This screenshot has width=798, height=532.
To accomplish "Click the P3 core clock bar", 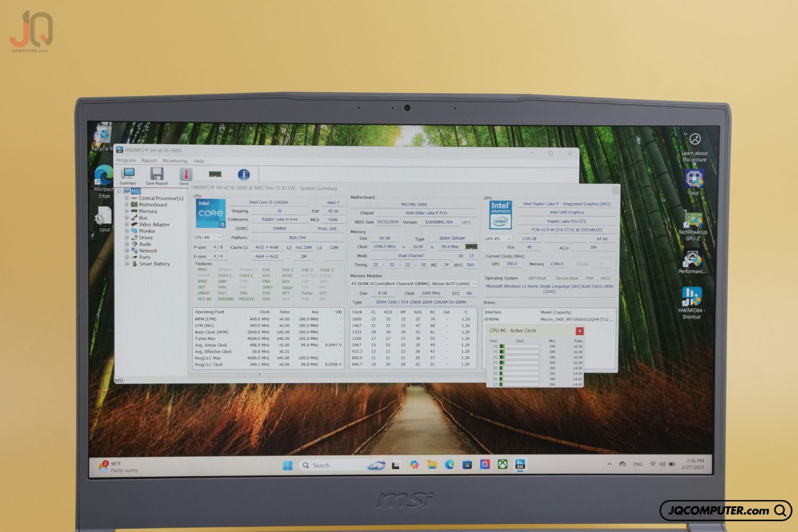I will 520,363.
